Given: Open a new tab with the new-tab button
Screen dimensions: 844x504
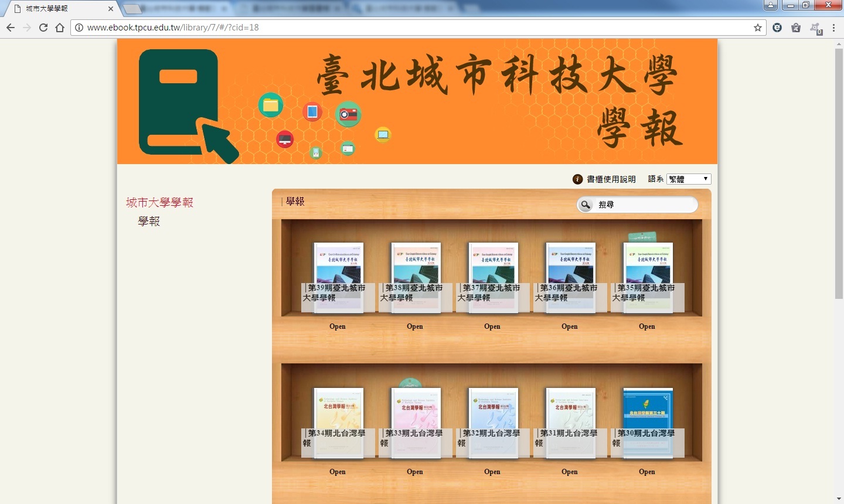Looking at the screenshot, I should [x=133, y=9].
